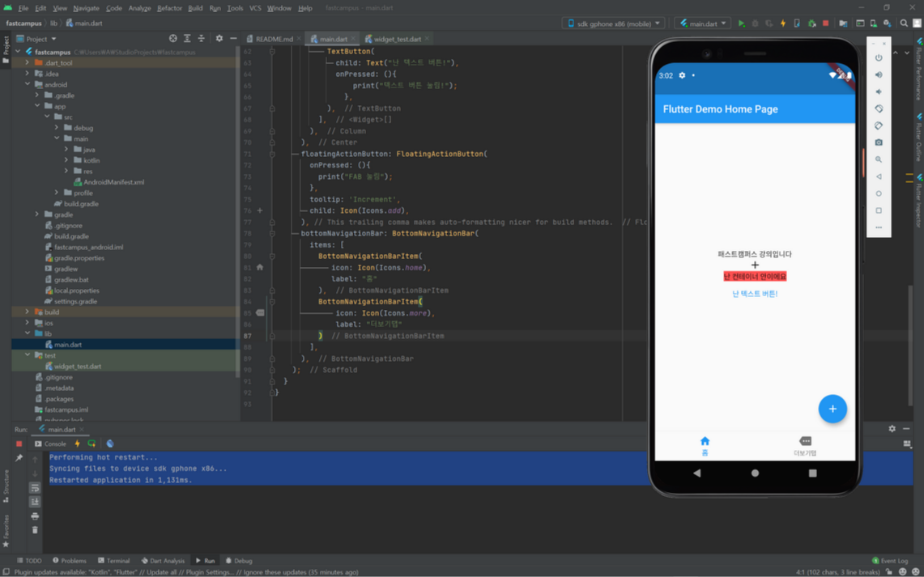Open Project panel gear options

[x=219, y=38]
